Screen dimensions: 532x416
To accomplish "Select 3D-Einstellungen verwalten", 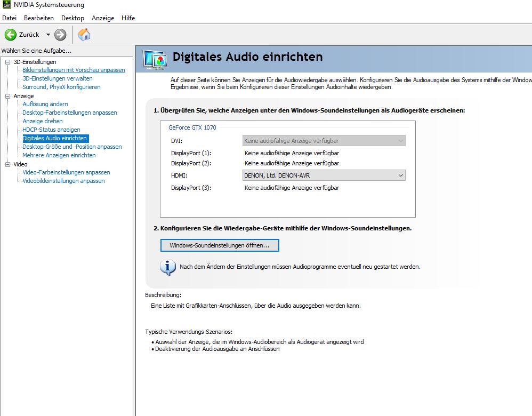I will point(58,78).
